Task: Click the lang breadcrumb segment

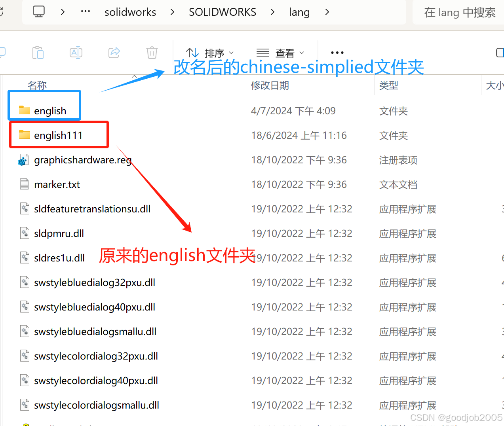Action: (299, 12)
